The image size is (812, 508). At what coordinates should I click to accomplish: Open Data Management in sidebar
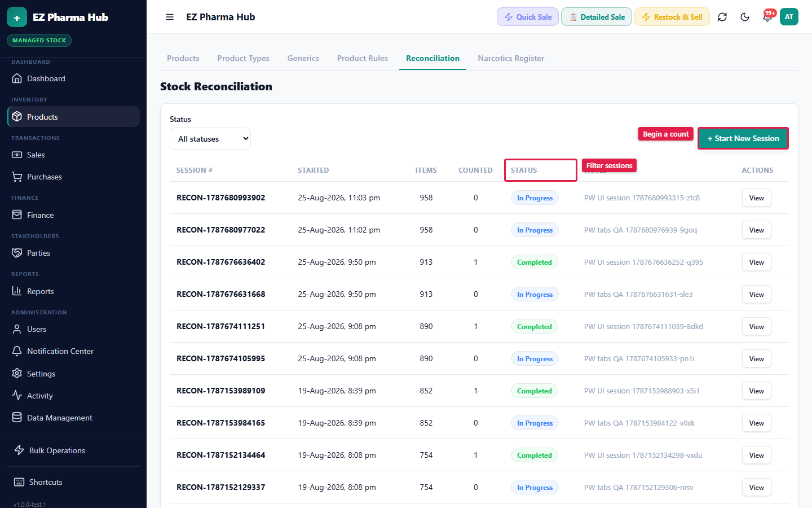(73, 418)
